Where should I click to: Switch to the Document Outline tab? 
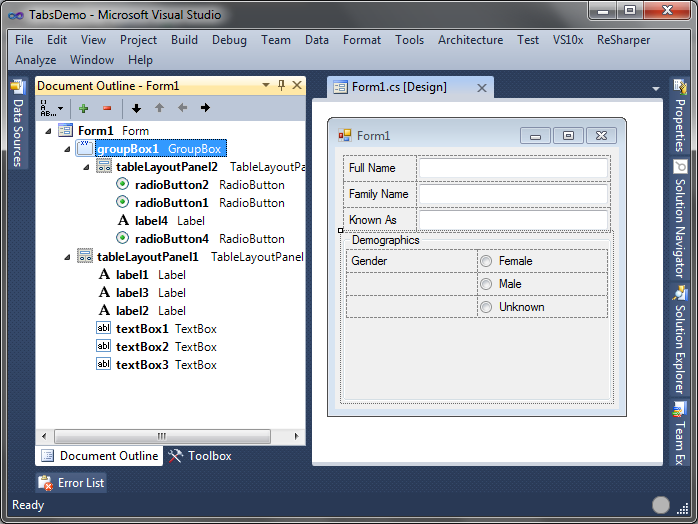(x=99, y=456)
